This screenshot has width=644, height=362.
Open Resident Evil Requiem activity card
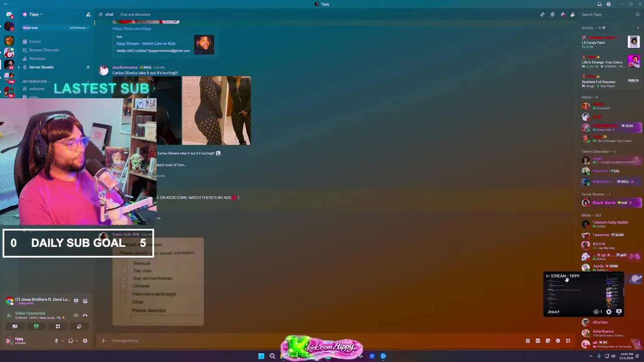pyautogui.click(x=610, y=81)
